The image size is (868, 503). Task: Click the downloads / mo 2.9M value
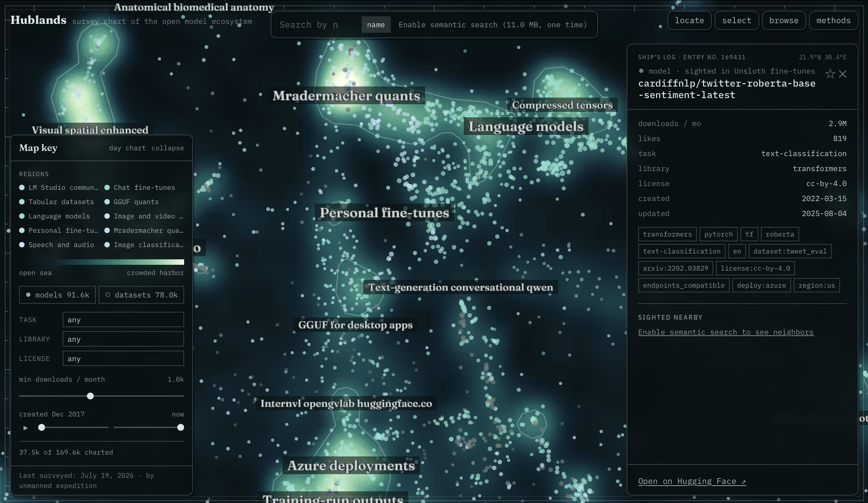837,123
